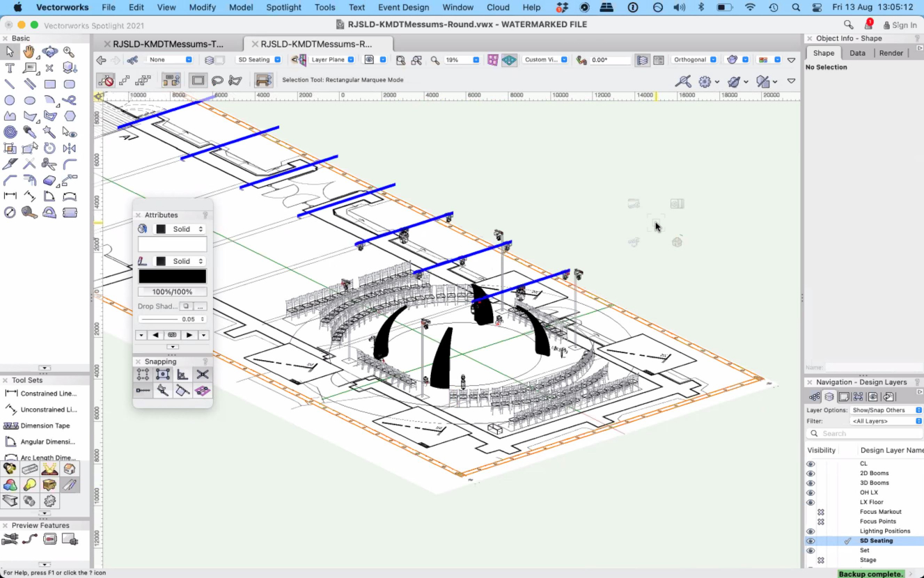Click the black pen color swatch

[x=172, y=276]
